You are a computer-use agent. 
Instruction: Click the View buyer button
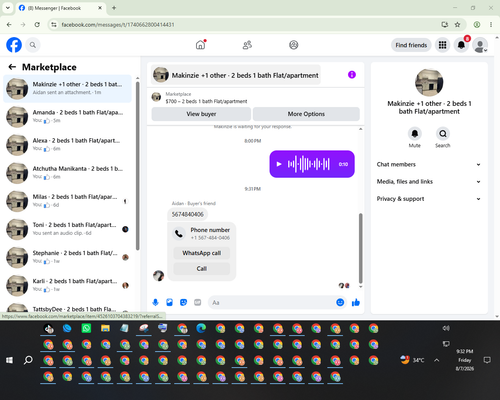(x=201, y=114)
